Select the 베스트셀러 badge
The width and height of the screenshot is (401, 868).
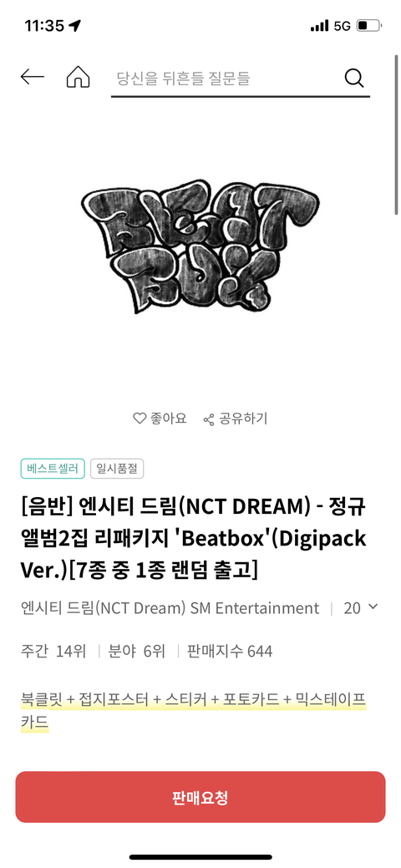pos(53,469)
